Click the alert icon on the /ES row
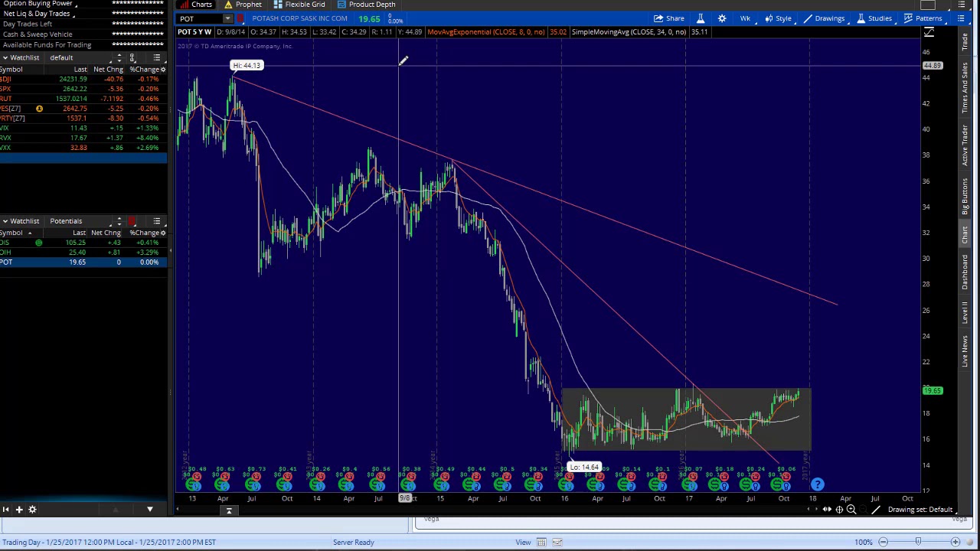Viewport: 980px width, 551px height. coord(39,109)
